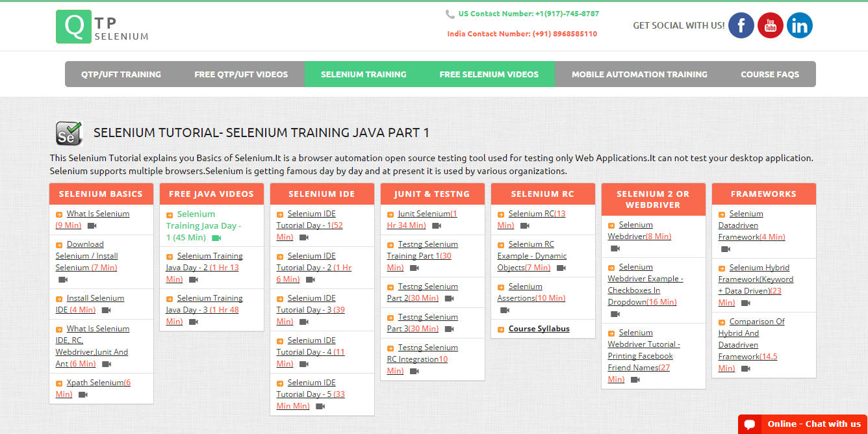Click the Selenium RC column header
Screen dimensions: 868x434
click(x=542, y=194)
